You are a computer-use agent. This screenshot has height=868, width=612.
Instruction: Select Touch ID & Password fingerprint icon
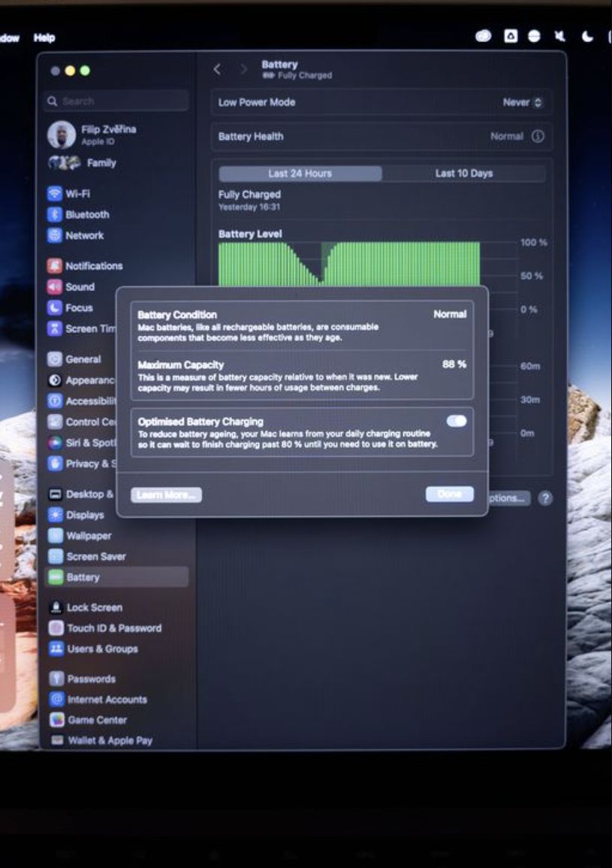(56, 628)
